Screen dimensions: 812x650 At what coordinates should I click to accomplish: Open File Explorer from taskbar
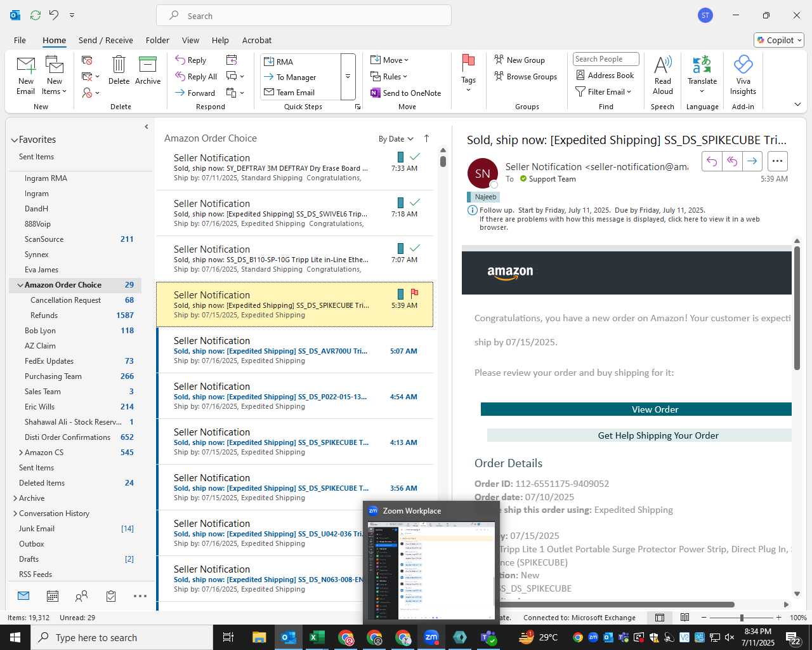click(x=259, y=637)
